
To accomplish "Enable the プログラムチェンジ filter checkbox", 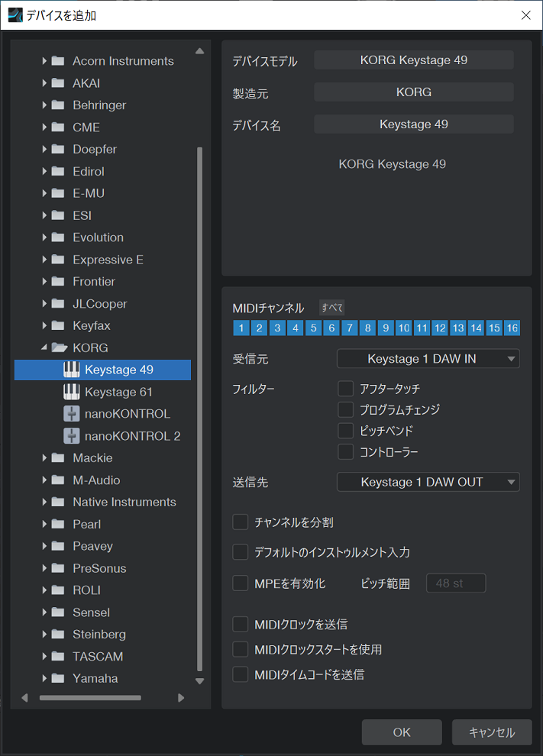I will pos(346,410).
